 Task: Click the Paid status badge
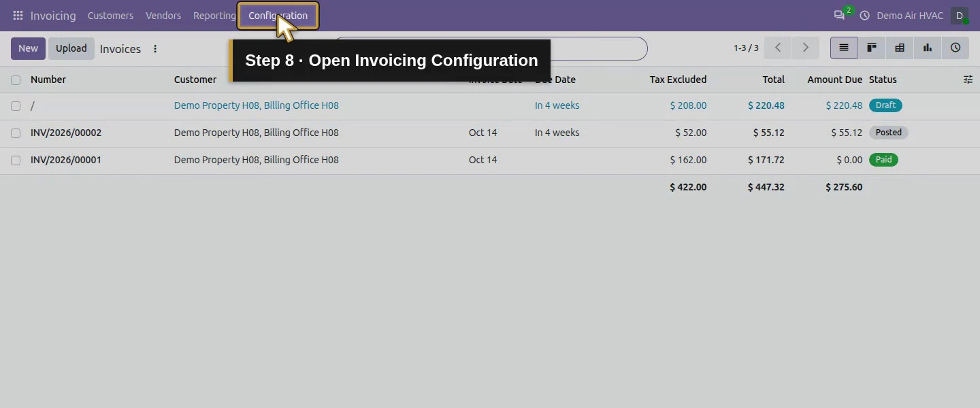click(x=883, y=160)
